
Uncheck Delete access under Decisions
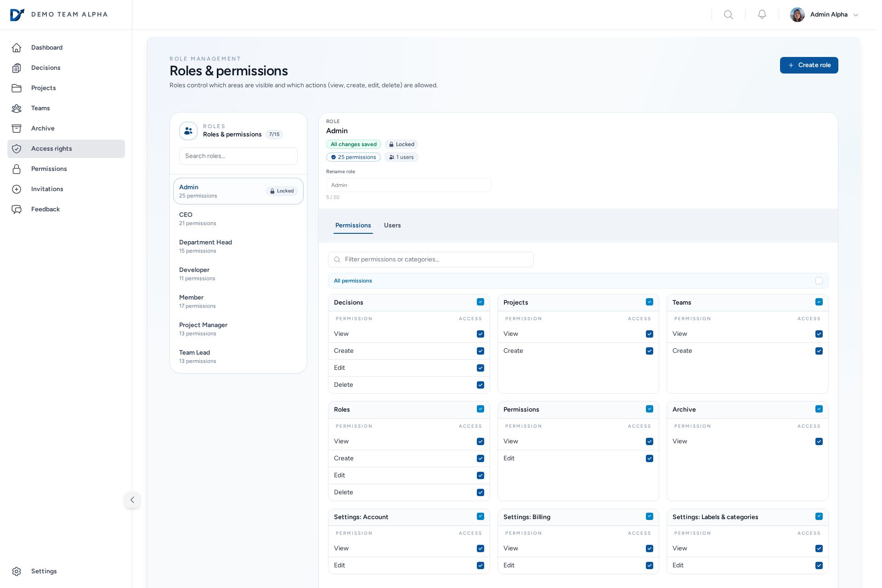pos(481,385)
